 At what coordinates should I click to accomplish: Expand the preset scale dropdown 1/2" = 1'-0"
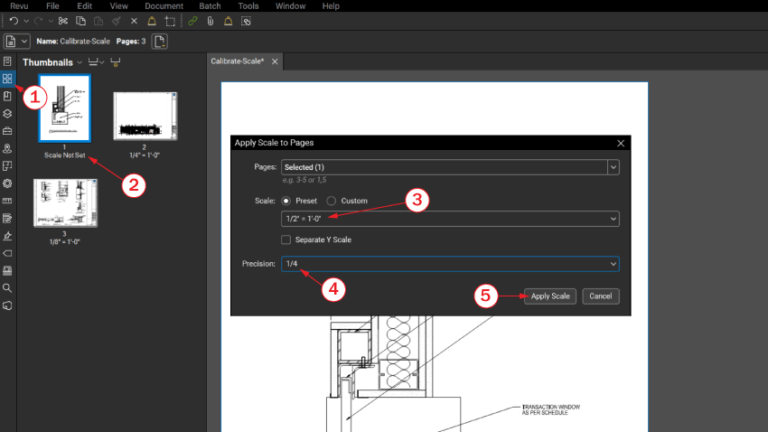(449, 219)
